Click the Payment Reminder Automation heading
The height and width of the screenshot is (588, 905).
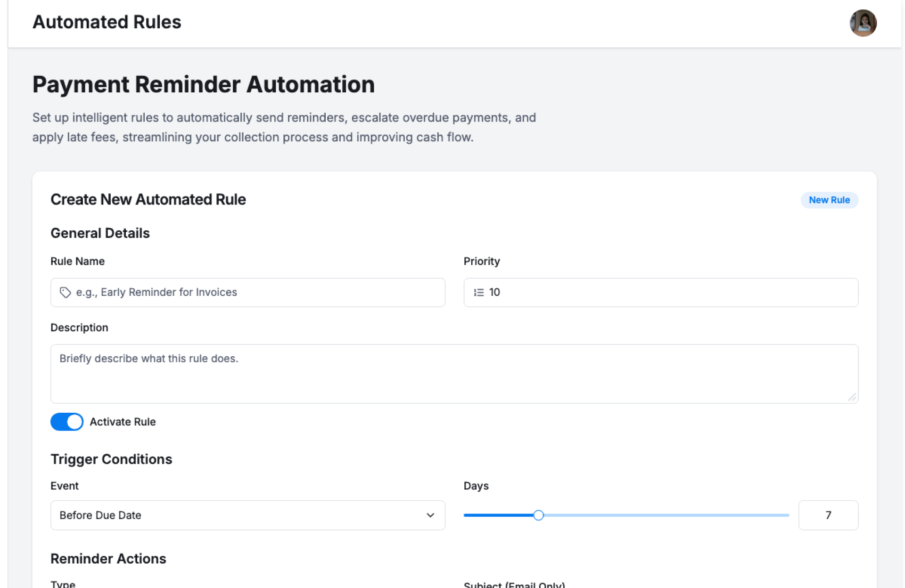pyautogui.click(x=203, y=85)
